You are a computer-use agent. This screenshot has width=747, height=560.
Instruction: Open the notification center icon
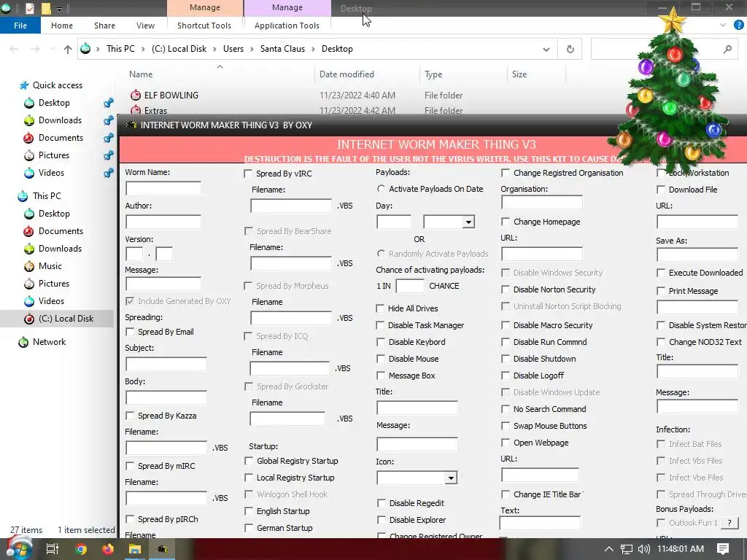(723, 549)
